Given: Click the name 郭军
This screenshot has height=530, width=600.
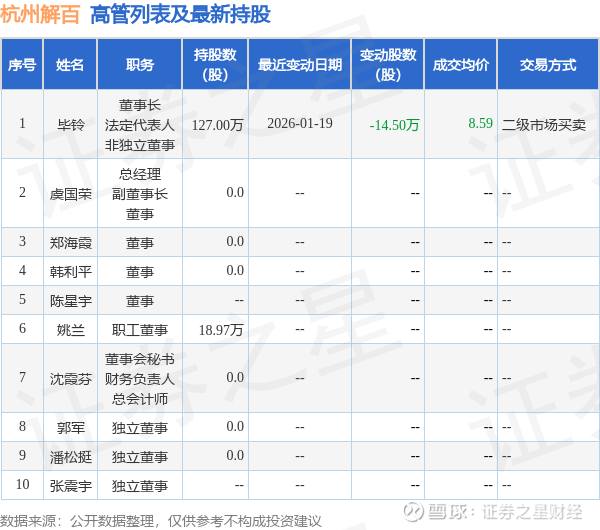Looking at the screenshot, I should pyautogui.click(x=70, y=427).
